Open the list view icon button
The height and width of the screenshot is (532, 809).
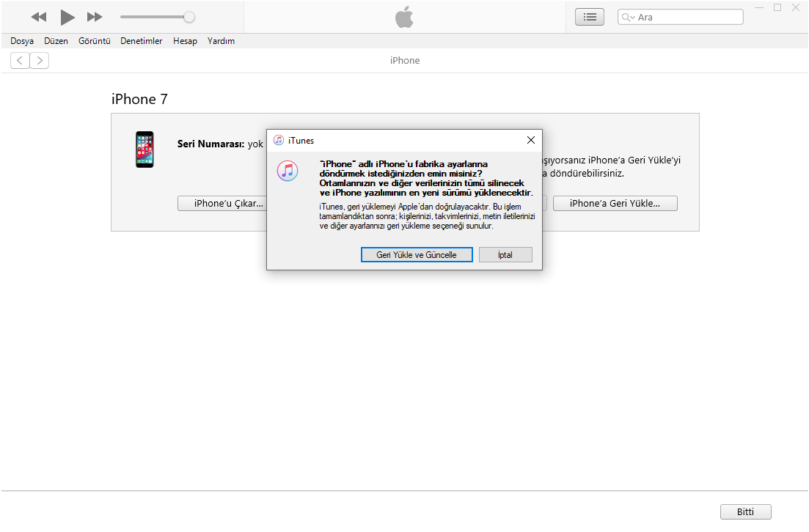pos(590,17)
